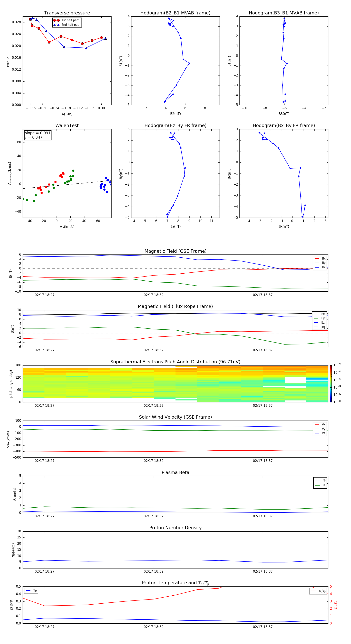Select the "Magnetic Field (Flux Rope Frame)" title

point(175,307)
